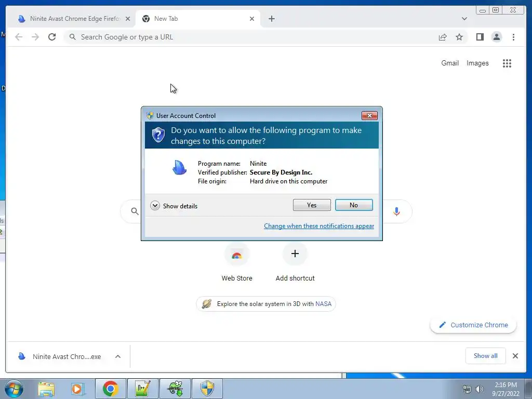Click the Secure By Design Inc. publisher text

[281, 172]
